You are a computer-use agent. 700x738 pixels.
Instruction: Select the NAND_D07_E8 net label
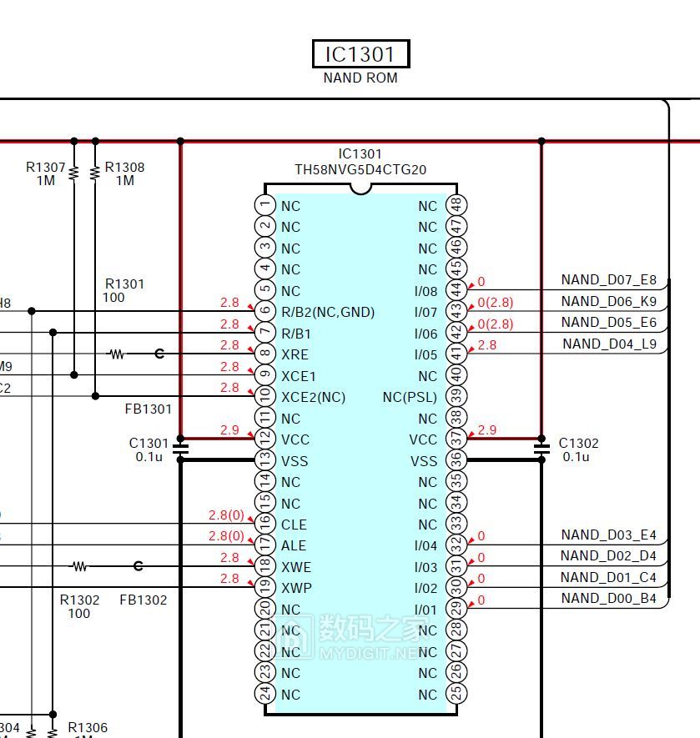coord(608,280)
